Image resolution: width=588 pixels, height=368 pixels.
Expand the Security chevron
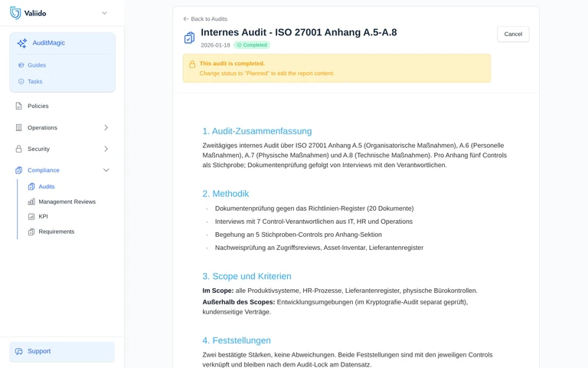pyautogui.click(x=106, y=149)
